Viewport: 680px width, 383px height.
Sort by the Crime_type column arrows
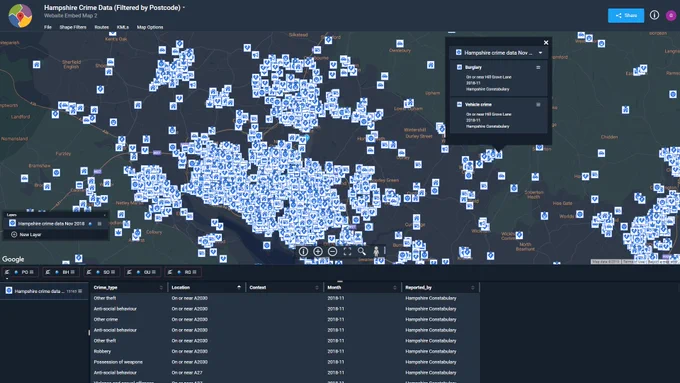pos(161,288)
